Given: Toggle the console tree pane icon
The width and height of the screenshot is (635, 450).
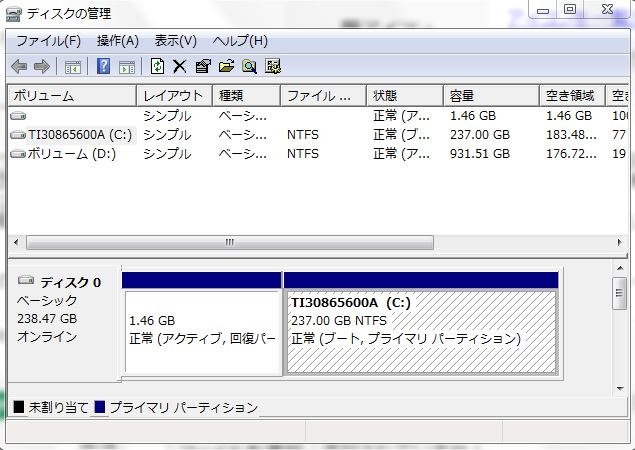Looking at the screenshot, I should point(73,67).
